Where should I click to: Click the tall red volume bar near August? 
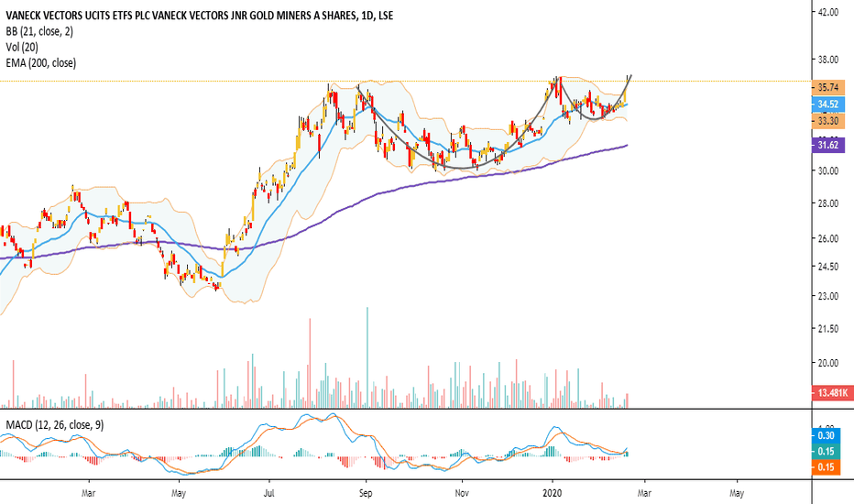pyautogui.click(x=310, y=363)
